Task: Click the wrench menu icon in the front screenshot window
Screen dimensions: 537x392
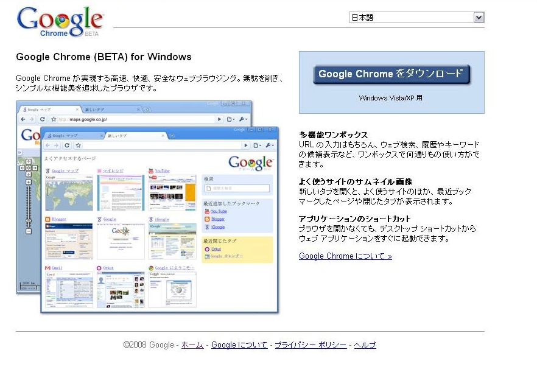Action: pos(270,145)
